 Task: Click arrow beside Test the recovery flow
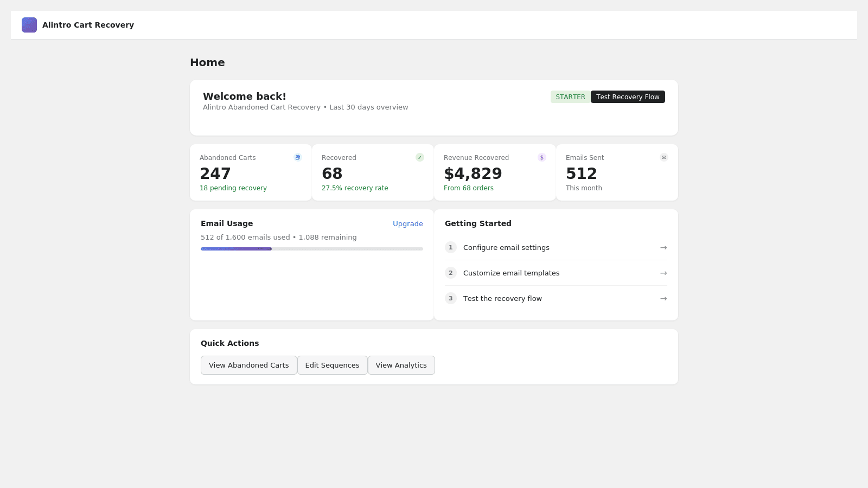click(663, 299)
